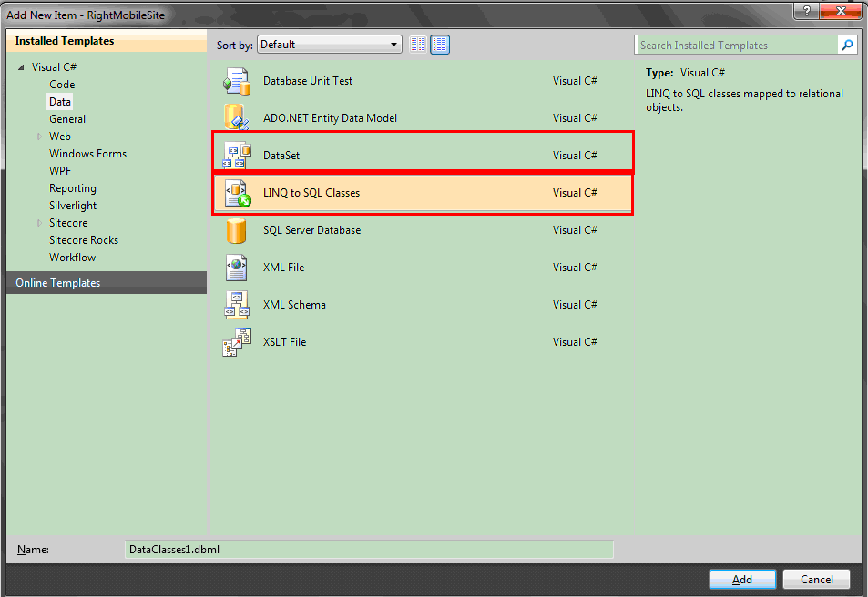Screen dimensions: 868x597
Task: Select the Web category label
Action: pos(60,137)
